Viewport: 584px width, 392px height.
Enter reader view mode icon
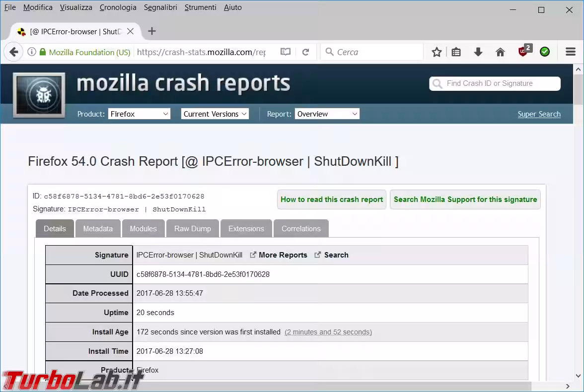[x=285, y=52]
